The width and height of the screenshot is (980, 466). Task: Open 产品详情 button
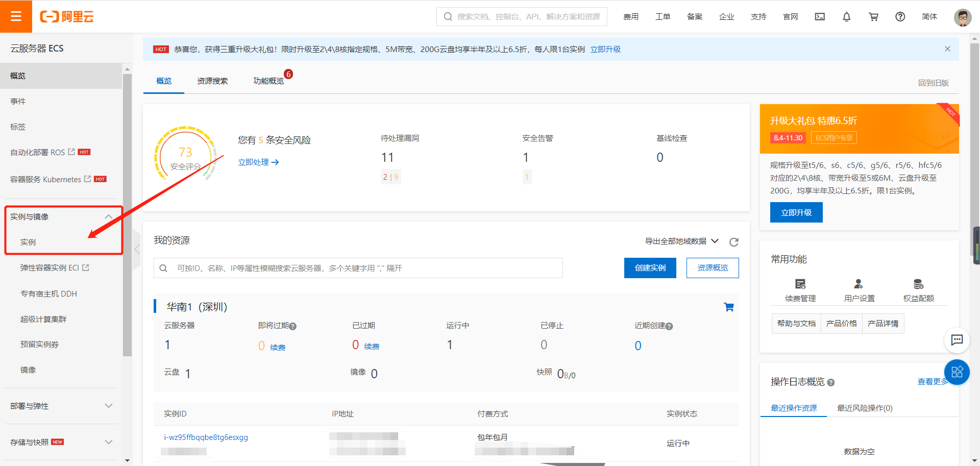(883, 324)
